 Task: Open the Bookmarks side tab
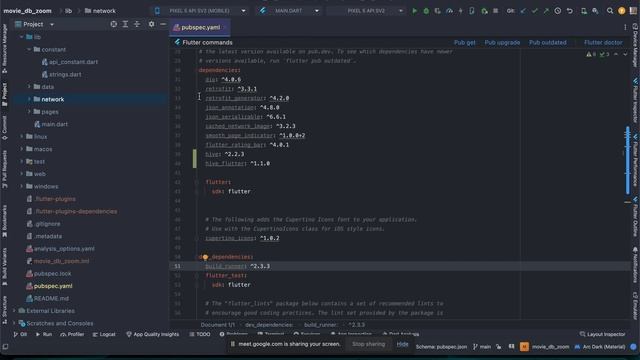4,222
